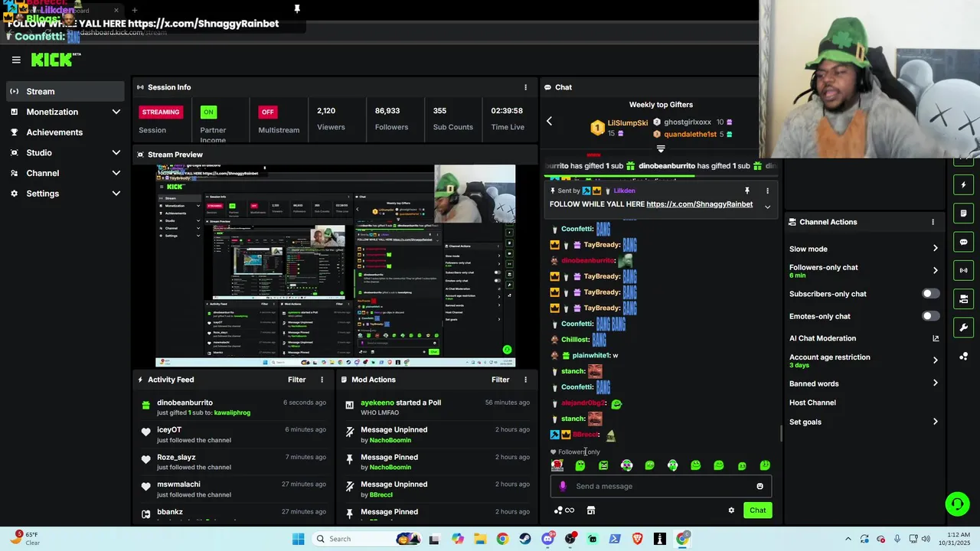This screenshot has width=980, height=551.
Task: Click the channel points infinity icon
Action: pos(564,510)
